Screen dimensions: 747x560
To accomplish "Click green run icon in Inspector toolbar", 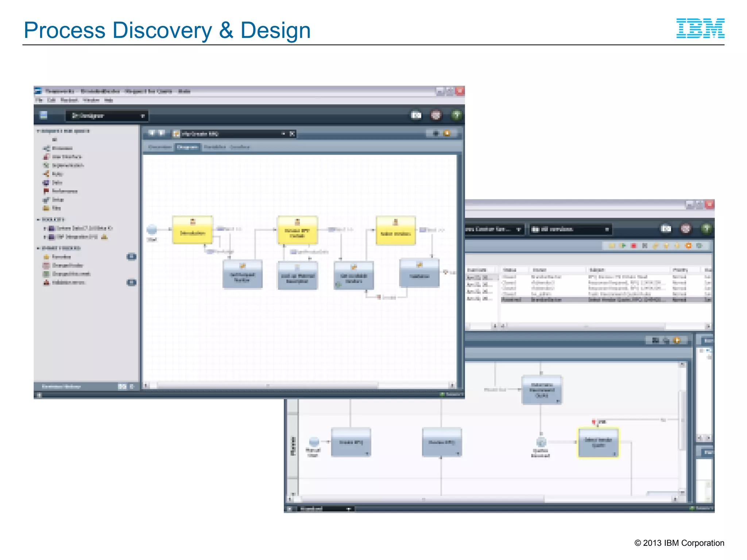I will coord(623,246).
